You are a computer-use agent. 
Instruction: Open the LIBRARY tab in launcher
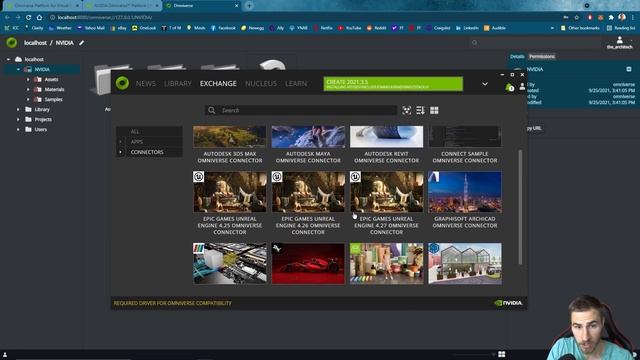pos(178,84)
